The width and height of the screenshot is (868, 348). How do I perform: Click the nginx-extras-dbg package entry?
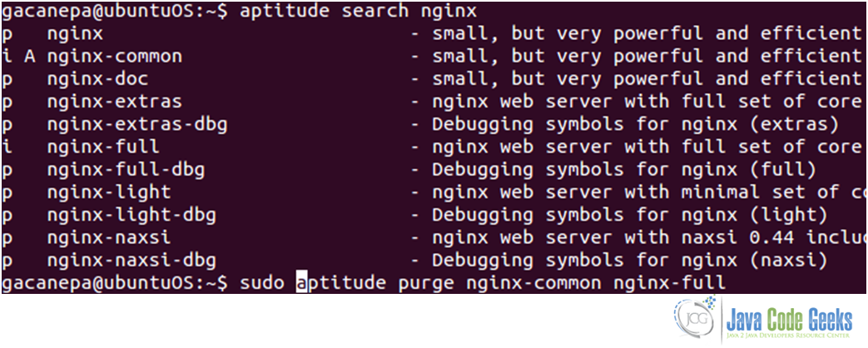(136, 125)
